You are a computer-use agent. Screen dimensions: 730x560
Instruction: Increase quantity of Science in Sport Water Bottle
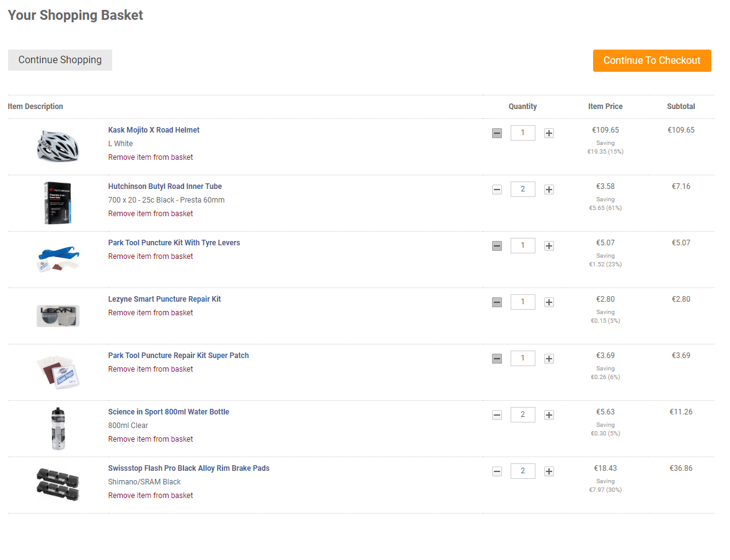click(x=549, y=415)
